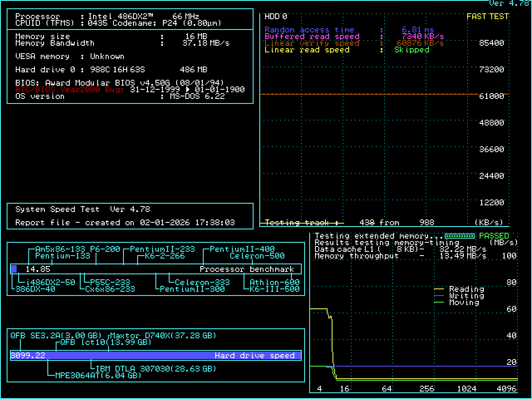Click the blue Writing legend line
This screenshot has width=532, height=399.
pos(439,296)
